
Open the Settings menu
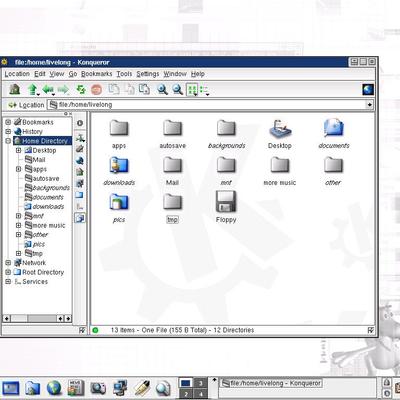[x=148, y=74]
